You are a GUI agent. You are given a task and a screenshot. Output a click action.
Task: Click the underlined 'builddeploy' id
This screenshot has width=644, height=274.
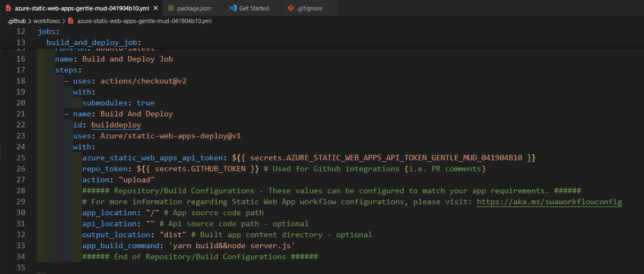point(116,125)
